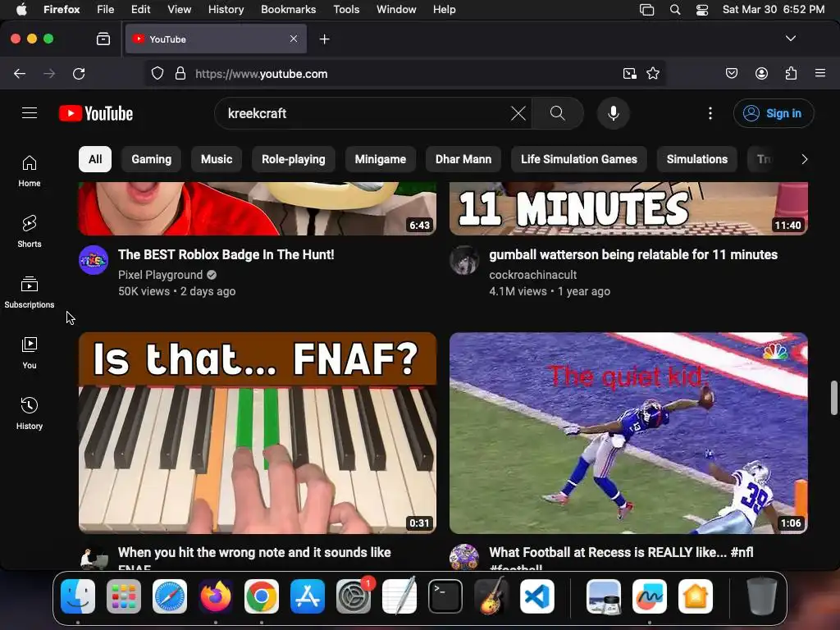Click the Firefox URL address bar

(404, 73)
